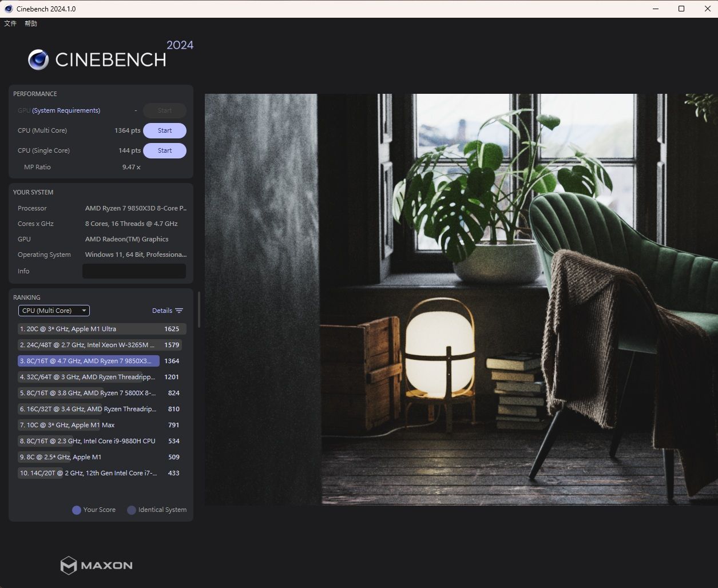Open the CPU (Multi Core) ranking dropdown
The height and width of the screenshot is (588, 718).
[54, 311]
